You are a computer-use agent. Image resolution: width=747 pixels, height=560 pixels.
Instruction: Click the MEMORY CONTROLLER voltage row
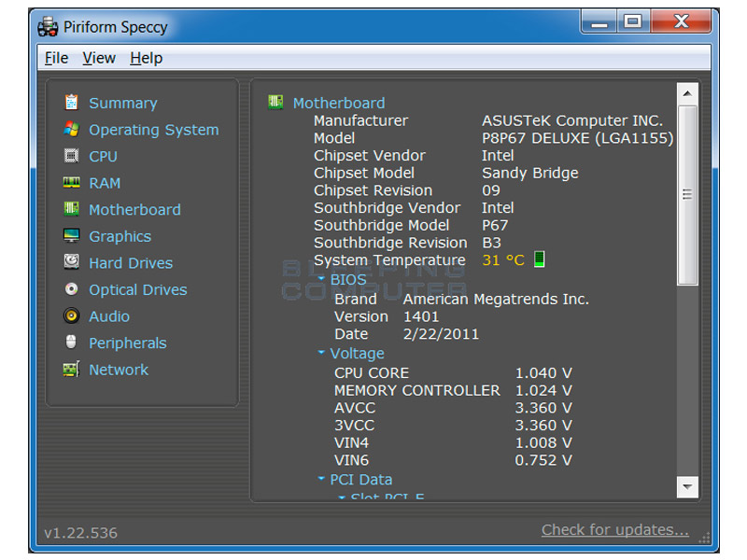[453, 390]
